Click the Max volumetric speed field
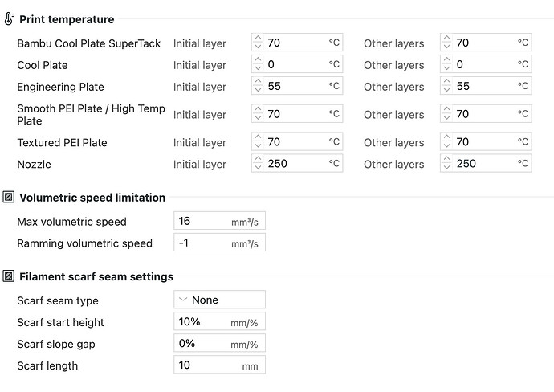 coord(219,221)
